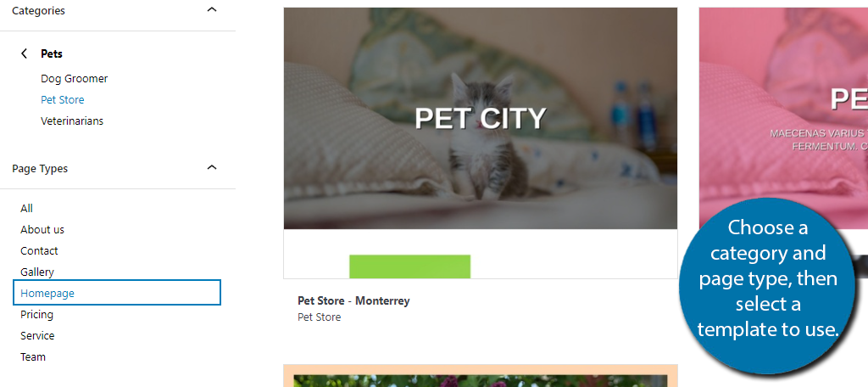The height and width of the screenshot is (387, 868).
Task: Open the flower template thumbnail below
Action: [481, 376]
